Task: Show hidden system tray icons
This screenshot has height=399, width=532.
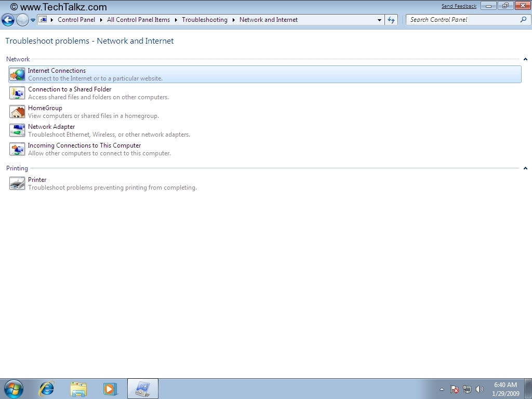Action: pyautogui.click(x=442, y=389)
